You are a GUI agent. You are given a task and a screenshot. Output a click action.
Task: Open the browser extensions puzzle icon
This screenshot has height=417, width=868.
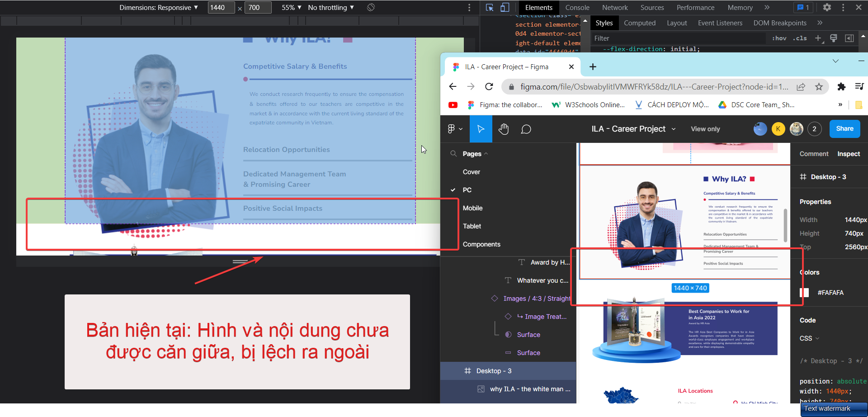[841, 86]
